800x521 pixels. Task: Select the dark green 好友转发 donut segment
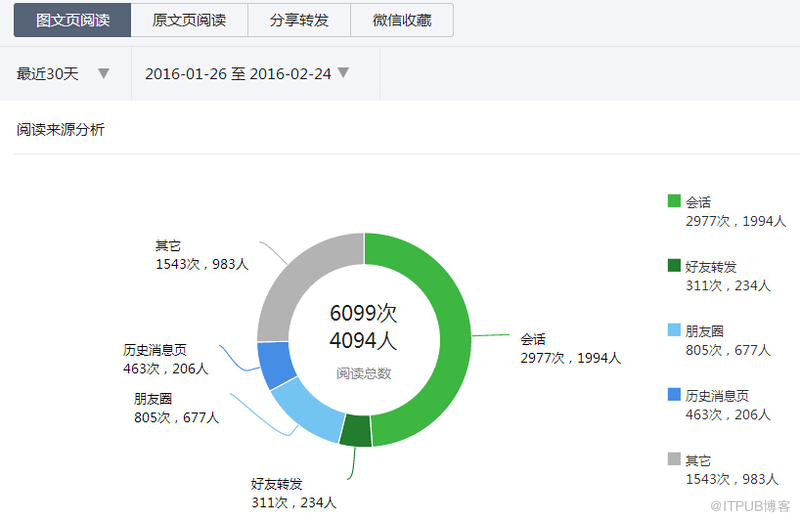click(356, 431)
